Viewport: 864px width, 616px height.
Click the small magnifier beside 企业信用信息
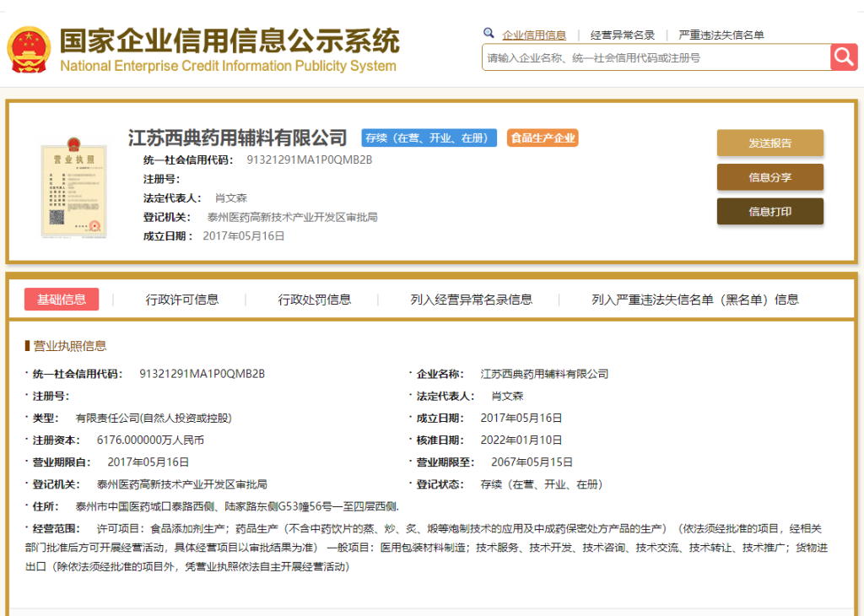click(x=489, y=32)
